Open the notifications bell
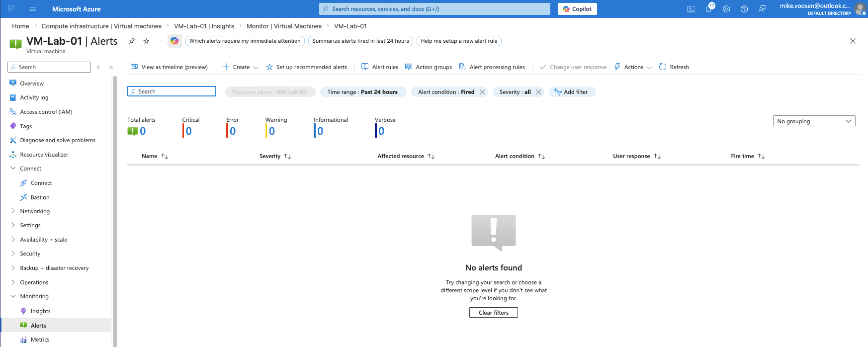The height and width of the screenshot is (347, 868). coord(709,9)
